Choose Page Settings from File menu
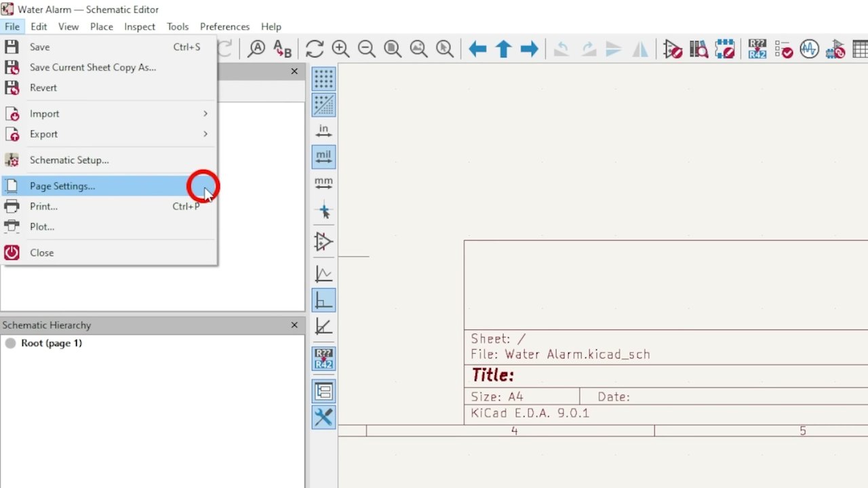The height and width of the screenshot is (488, 868). pos(108,186)
